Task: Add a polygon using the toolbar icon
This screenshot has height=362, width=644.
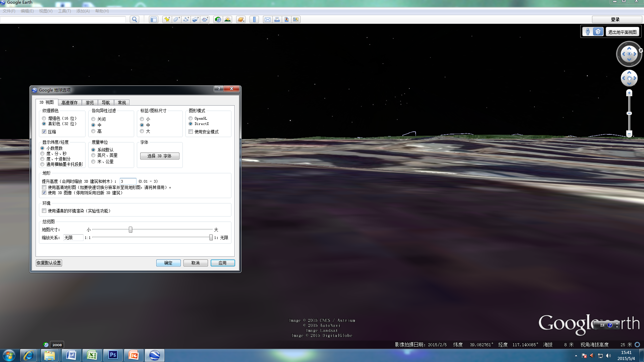Action: (x=176, y=19)
